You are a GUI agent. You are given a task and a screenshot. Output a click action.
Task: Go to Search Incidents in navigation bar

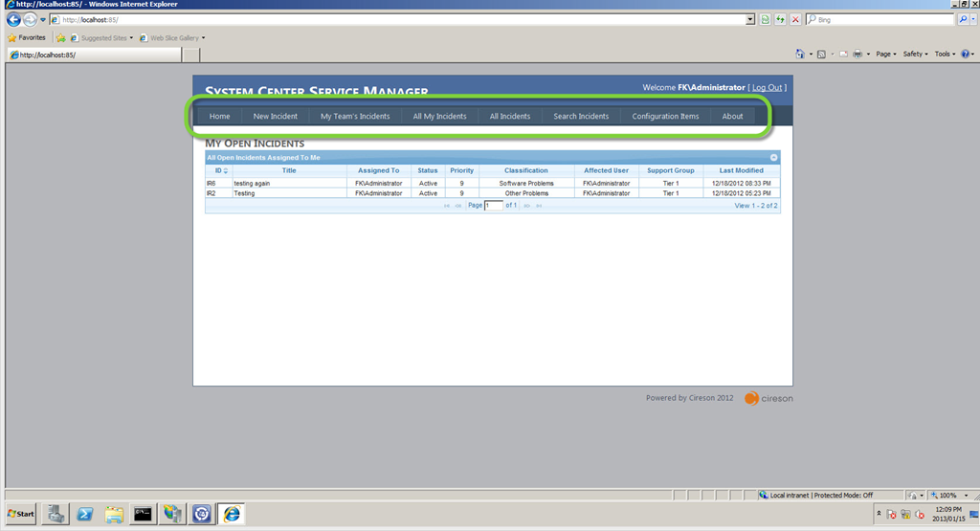tap(580, 117)
